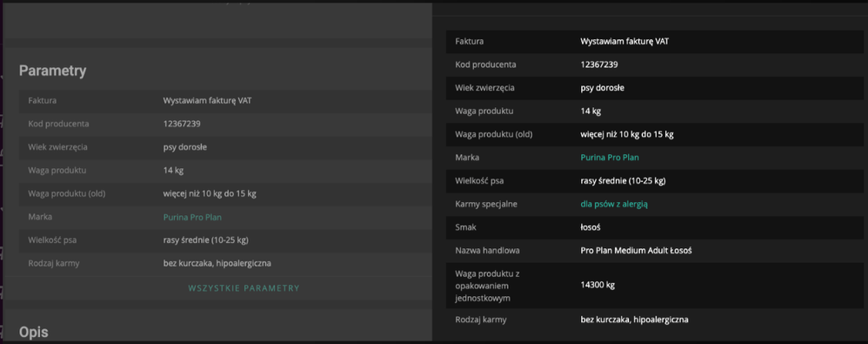Screen dimensions: 868x344
Task: Click 'Faktura' label in right panel
Action: click(470, 41)
